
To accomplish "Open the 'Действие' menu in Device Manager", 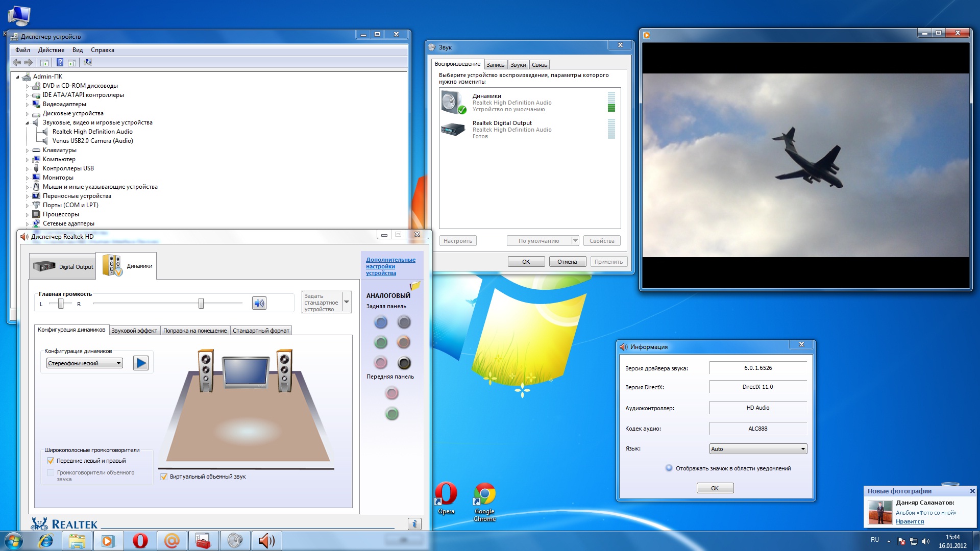I will point(51,50).
